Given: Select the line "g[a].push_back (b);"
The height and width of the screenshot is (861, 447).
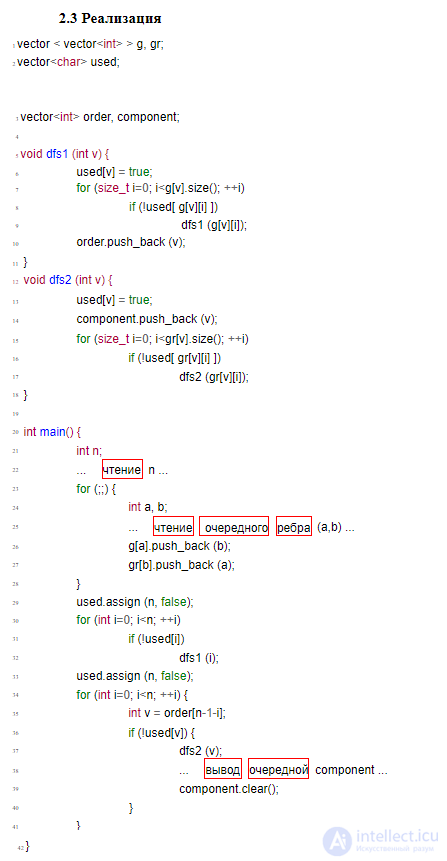Looking at the screenshot, I should 180,546.
